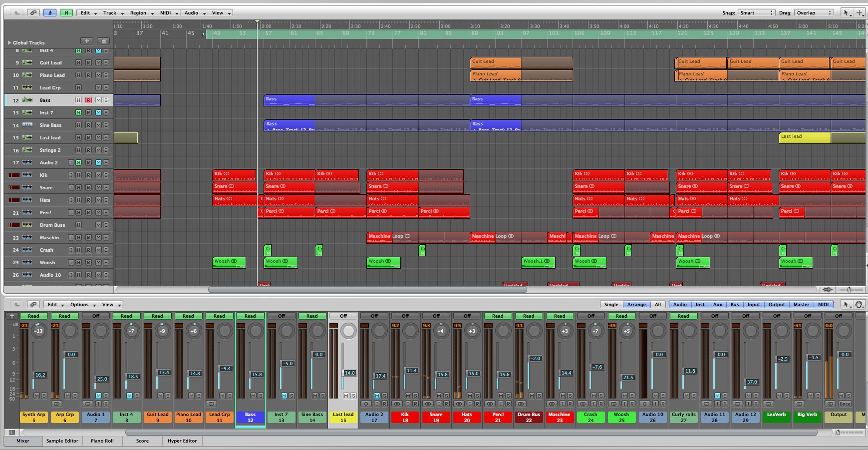
Task: Unmute the Inst 7 track
Action: click(98, 113)
